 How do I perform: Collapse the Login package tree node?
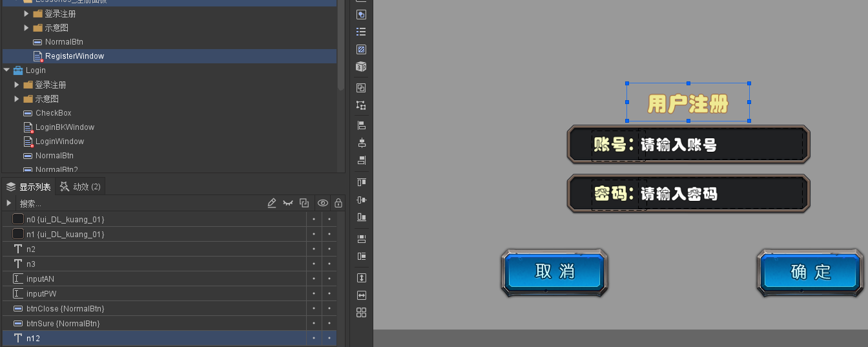pos(7,70)
